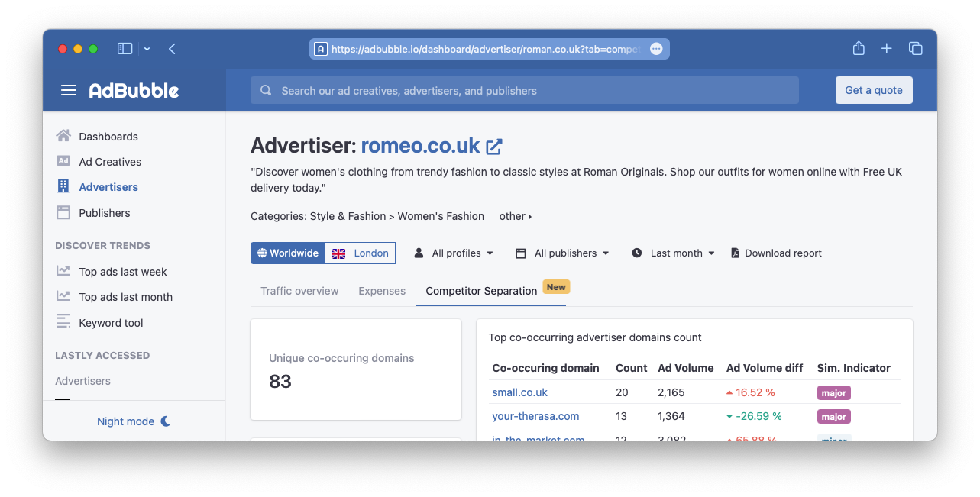Open Publishers in the sidebar
The height and width of the screenshot is (497, 980).
click(x=105, y=213)
